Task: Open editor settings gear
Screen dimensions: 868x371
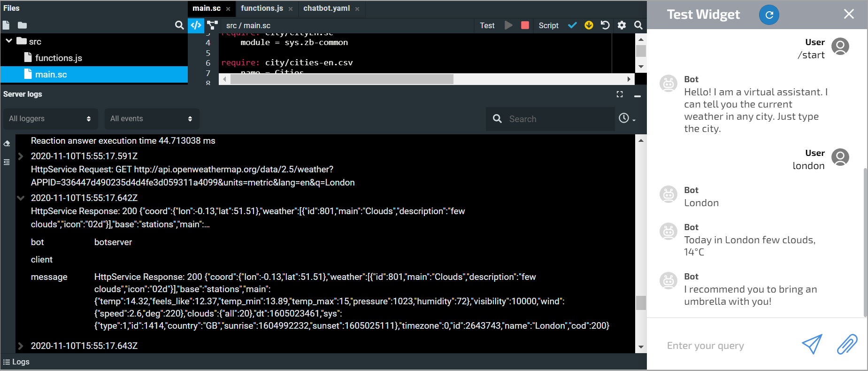Action: tap(622, 25)
